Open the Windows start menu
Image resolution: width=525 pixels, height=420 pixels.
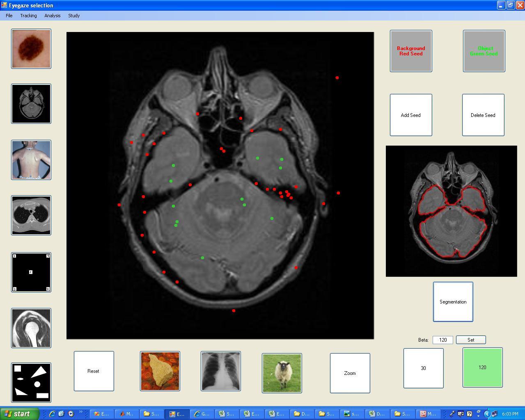20,414
